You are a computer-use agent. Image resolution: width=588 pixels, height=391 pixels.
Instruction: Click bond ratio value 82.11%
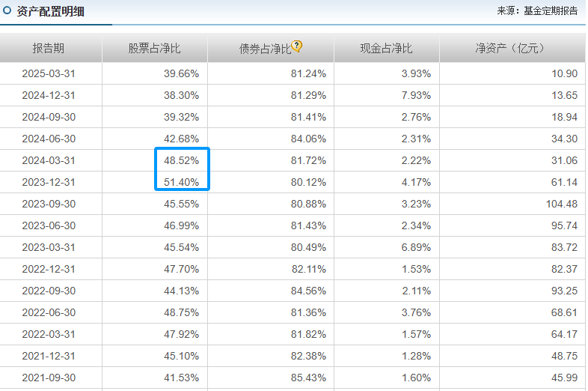[x=309, y=270]
